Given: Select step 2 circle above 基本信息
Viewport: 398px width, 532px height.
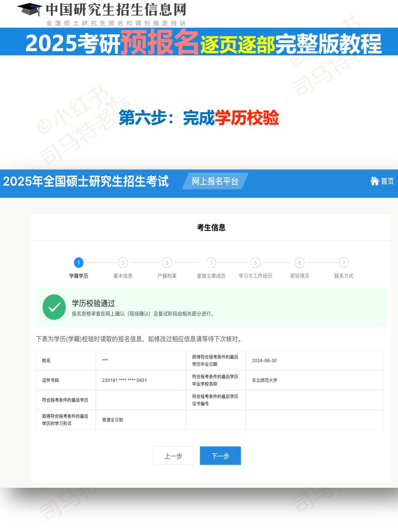Looking at the screenshot, I should [123, 263].
